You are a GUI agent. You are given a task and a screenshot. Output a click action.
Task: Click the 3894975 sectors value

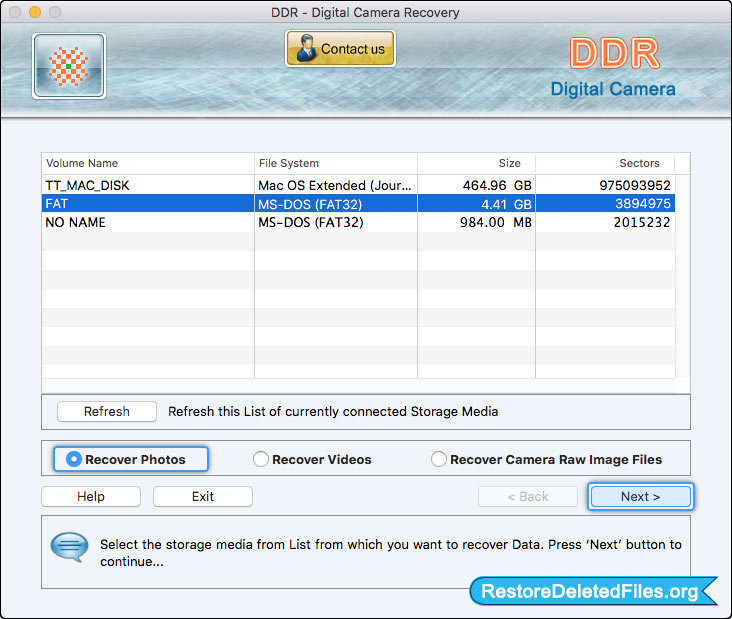[x=643, y=204]
